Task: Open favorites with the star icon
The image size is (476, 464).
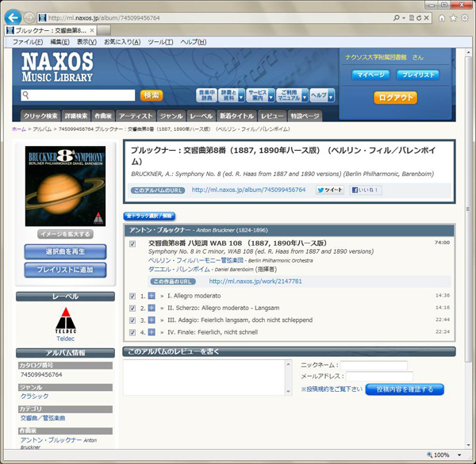Action: pyautogui.click(x=453, y=18)
